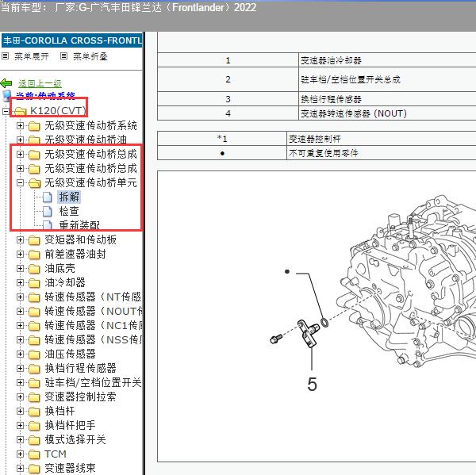This screenshot has width=476, height=475.
Task: Expand 前差速器油封 node
Action: (20, 255)
